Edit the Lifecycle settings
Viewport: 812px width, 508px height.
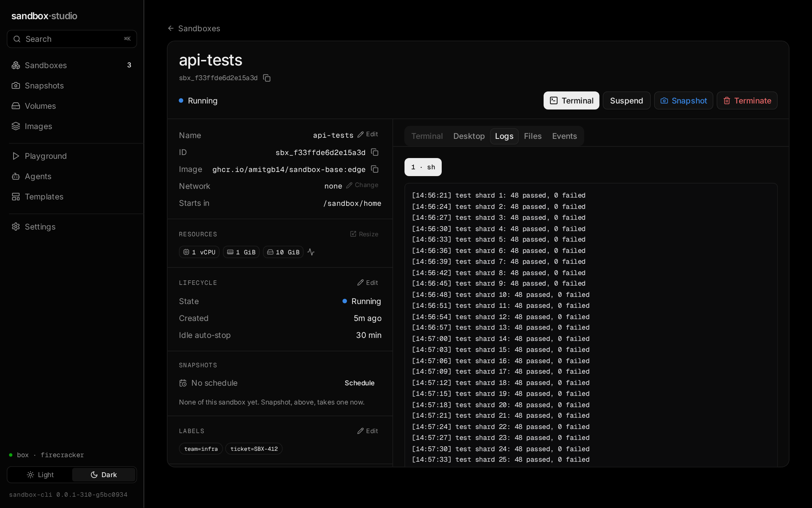[x=368, y=283]
